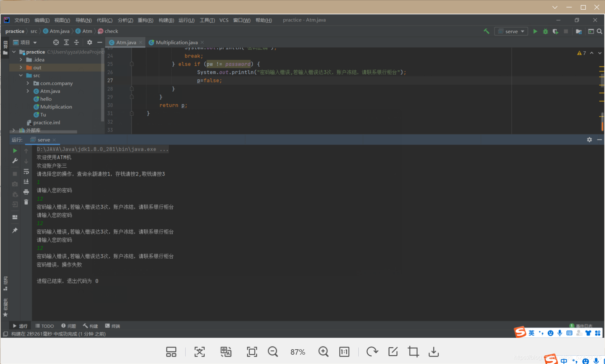
Task: Run serve with top toolbar play button
Action: click(535, 31)
